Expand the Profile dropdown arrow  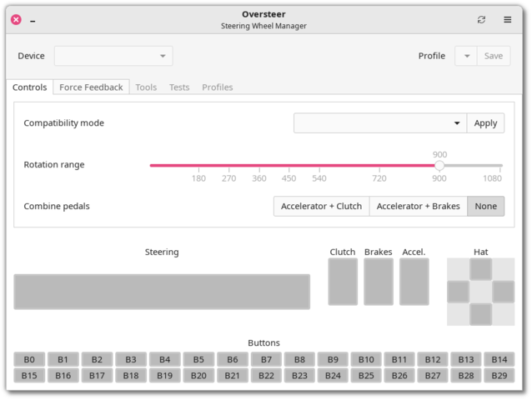coord(466,56)
